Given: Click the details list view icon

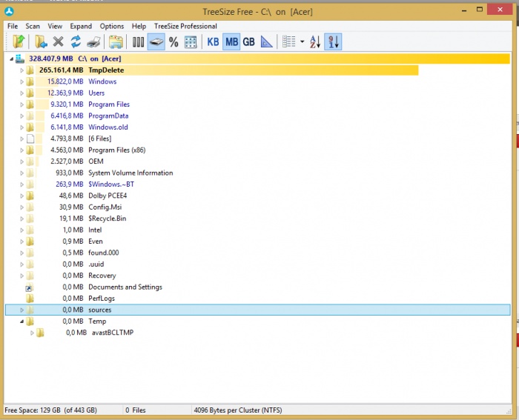Looking at the screenshot, I should [288, 42].
